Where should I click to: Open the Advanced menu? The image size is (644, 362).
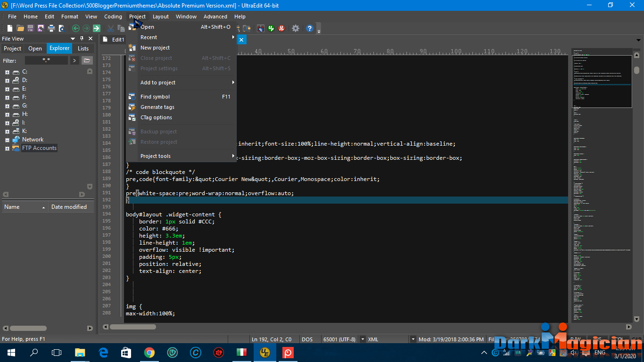[x=215, y=16]
